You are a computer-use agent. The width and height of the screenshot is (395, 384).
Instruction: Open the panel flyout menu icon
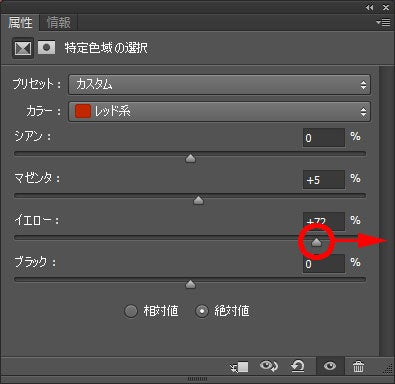(x=384, y=22)
